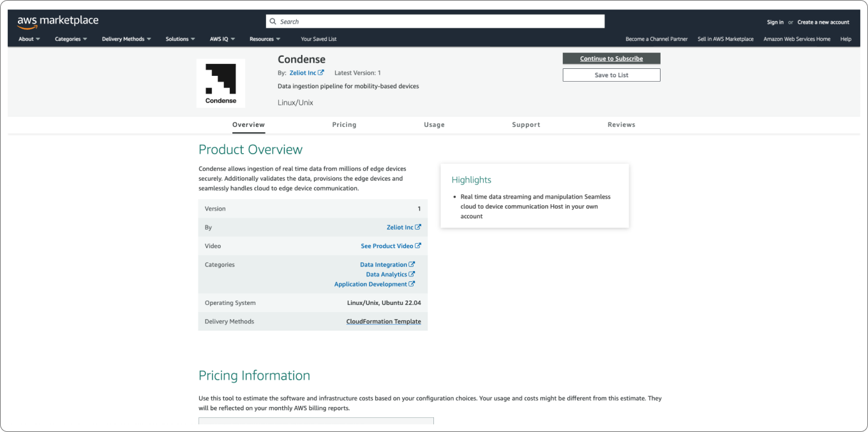Click external link icon next to See Product Video
Image resolution: width=868 pixels, height=432 pixels.
(418, 246)
